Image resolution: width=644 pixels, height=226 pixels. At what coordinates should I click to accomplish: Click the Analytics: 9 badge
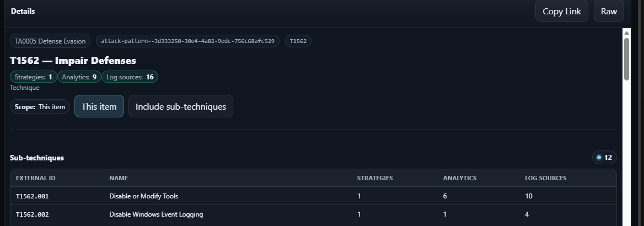[x=79, y=77]
